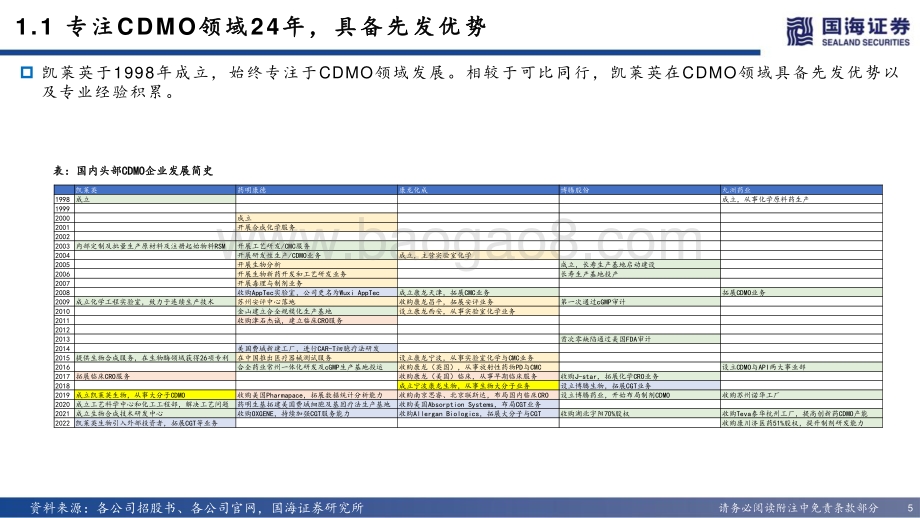The image size is (920, 518).
Task: Click the Sealand Securities logo emblem
Action: [x=799, y=31]
